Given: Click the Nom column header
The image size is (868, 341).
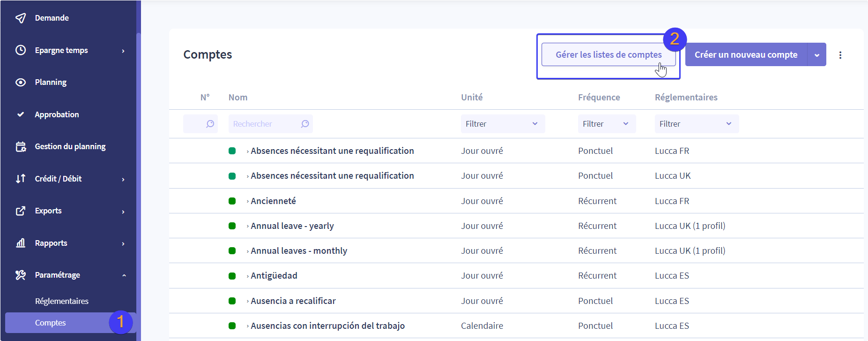Looking at the screenshot, I should tap(238, 97).
